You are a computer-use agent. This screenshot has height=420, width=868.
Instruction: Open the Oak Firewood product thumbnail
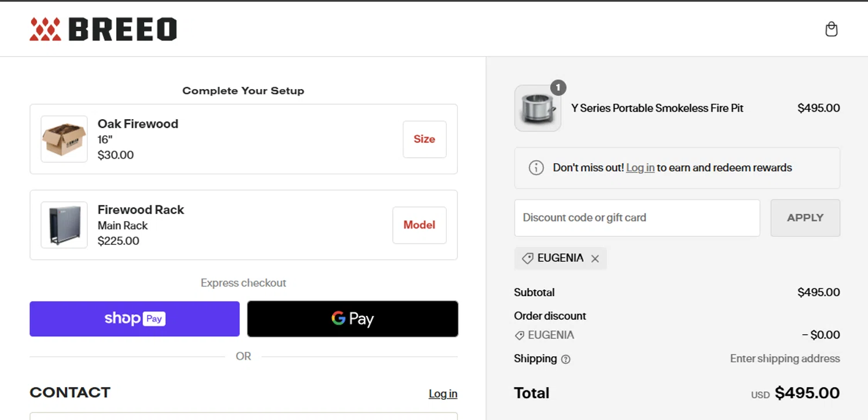64,139
